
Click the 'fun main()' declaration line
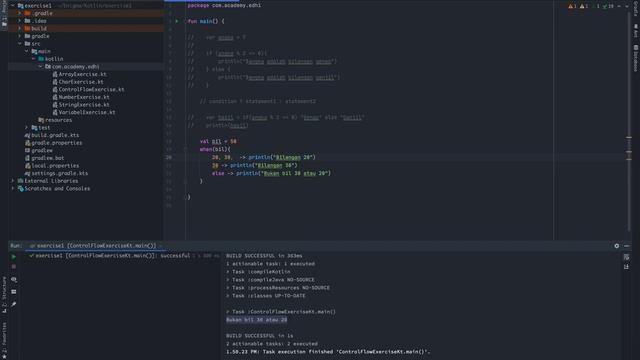206,21
